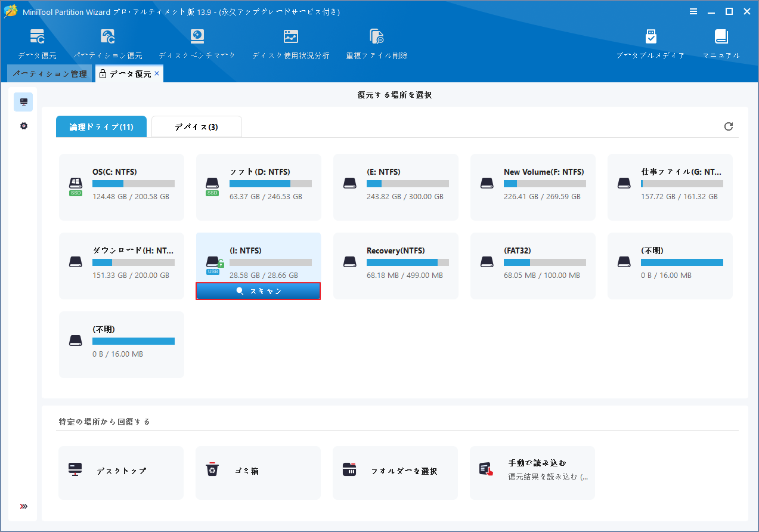Screen dimensions: 759x532
Task: Open the settings gear in left sidebar
Action: 23,126
